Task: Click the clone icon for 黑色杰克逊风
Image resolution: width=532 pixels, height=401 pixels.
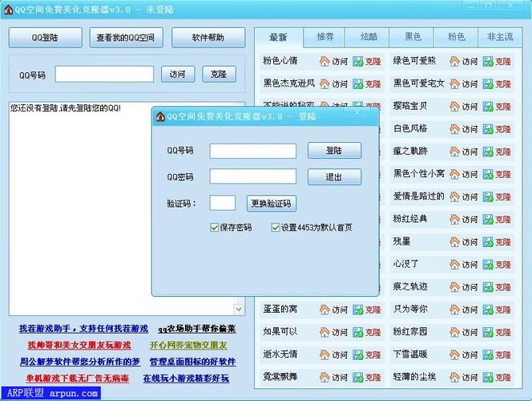Action: click(x=358, y=83)
